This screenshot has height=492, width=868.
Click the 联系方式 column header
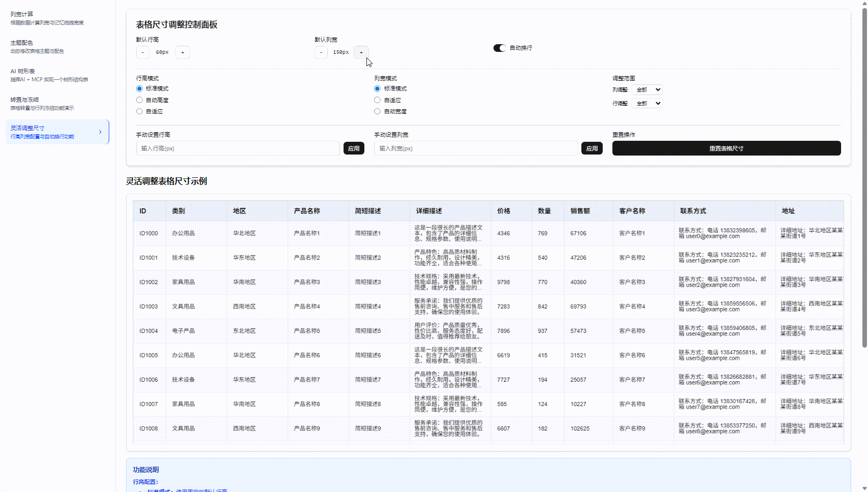point(725,211)
